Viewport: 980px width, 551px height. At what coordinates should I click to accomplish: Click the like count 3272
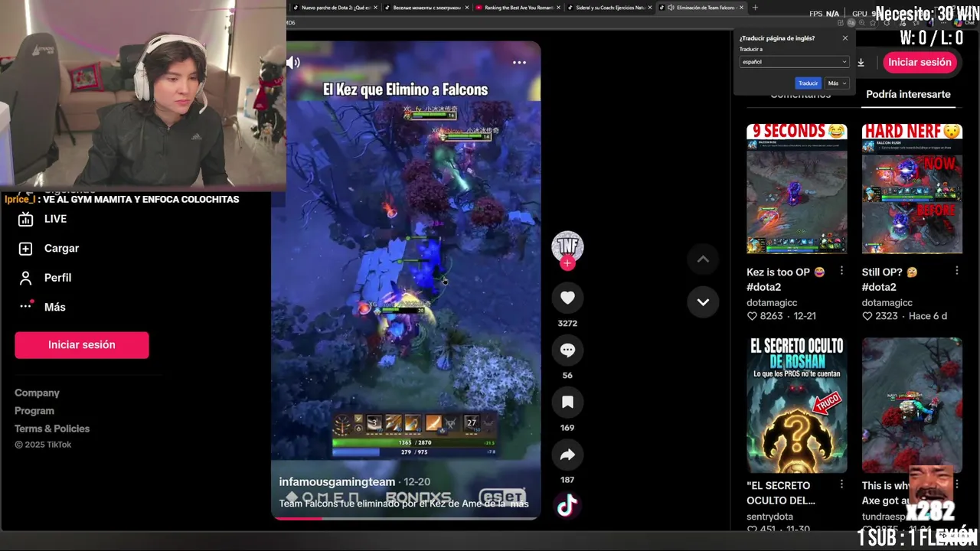[567, 323]
